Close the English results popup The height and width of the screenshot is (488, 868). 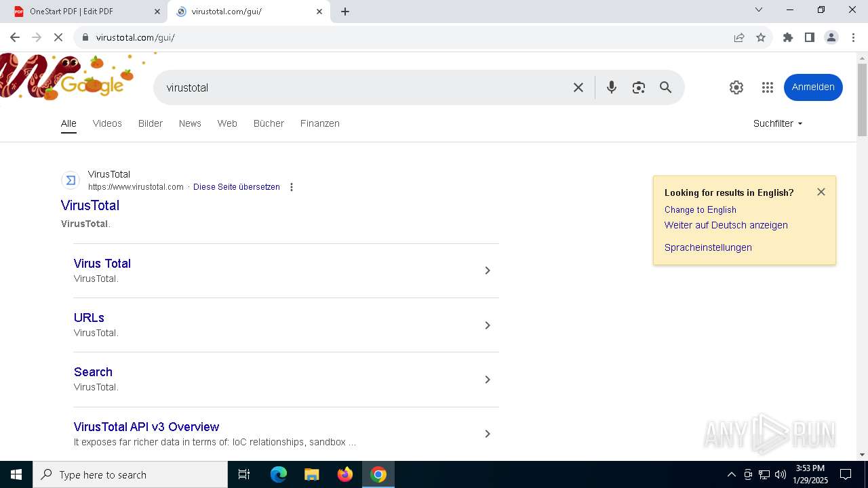(x=821, y=192)
